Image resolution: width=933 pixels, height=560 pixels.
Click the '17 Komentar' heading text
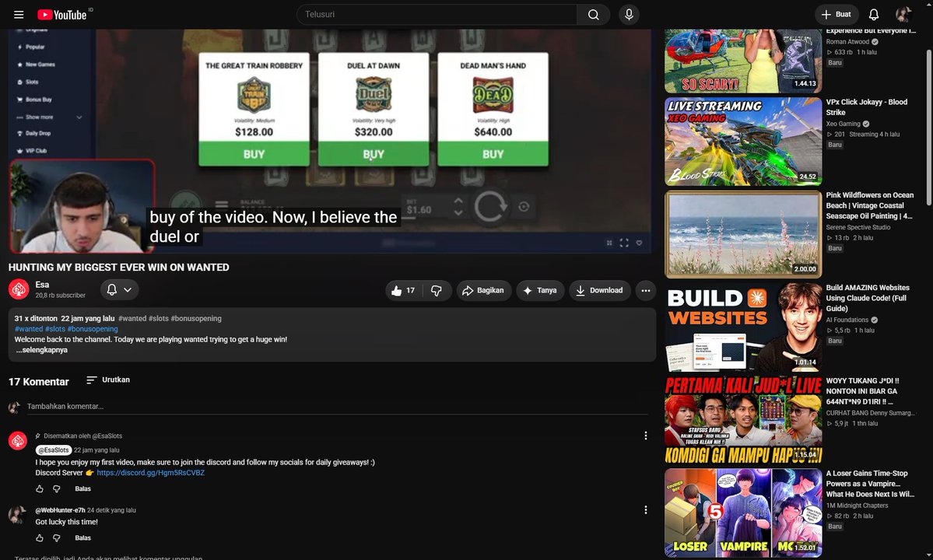(x=39, y=382)
